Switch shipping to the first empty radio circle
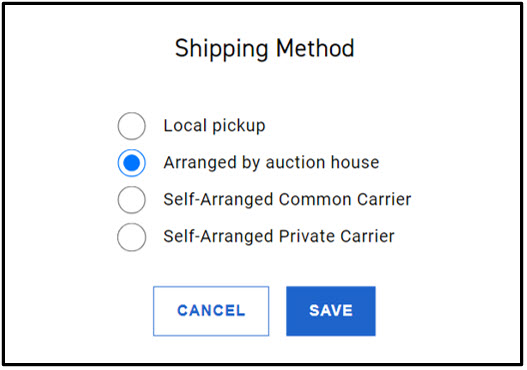The image size is (527, 370). tap(131, 126)
